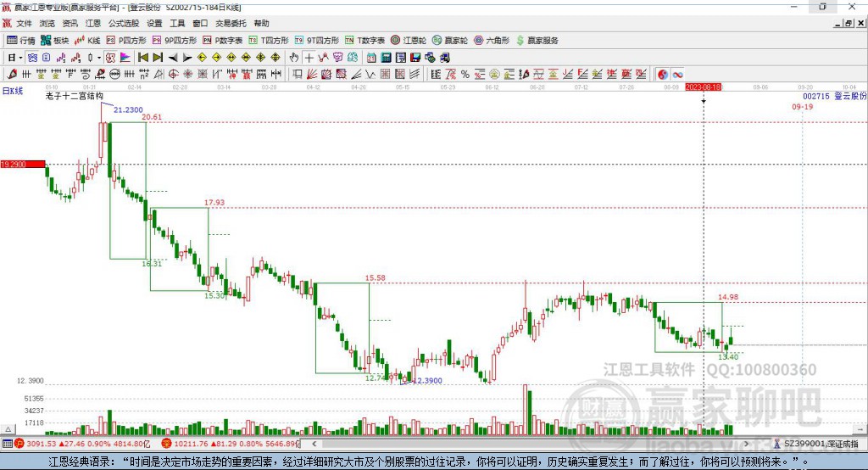Click the blue-red infinity icon
Screen dimensions: 868x470
click(x=677, y=75)
